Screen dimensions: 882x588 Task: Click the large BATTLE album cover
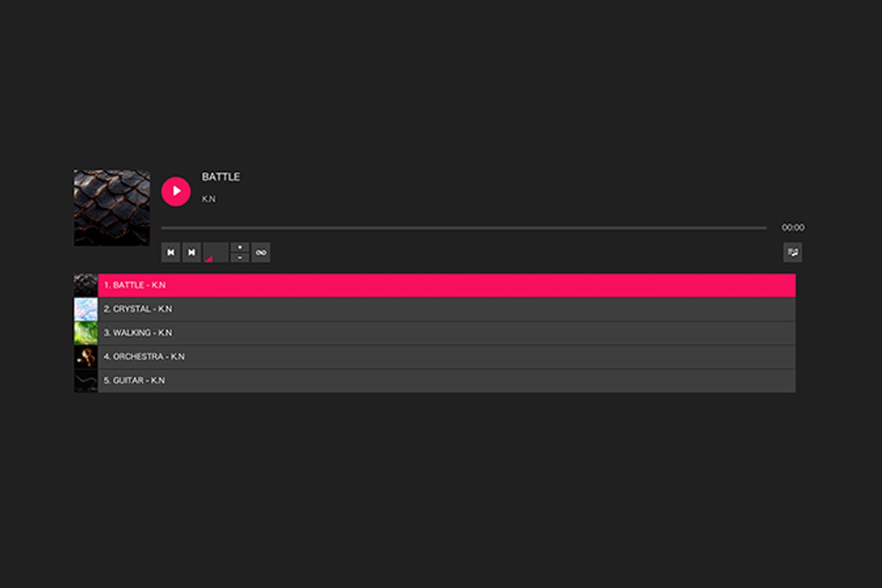[x=112, y=208]
